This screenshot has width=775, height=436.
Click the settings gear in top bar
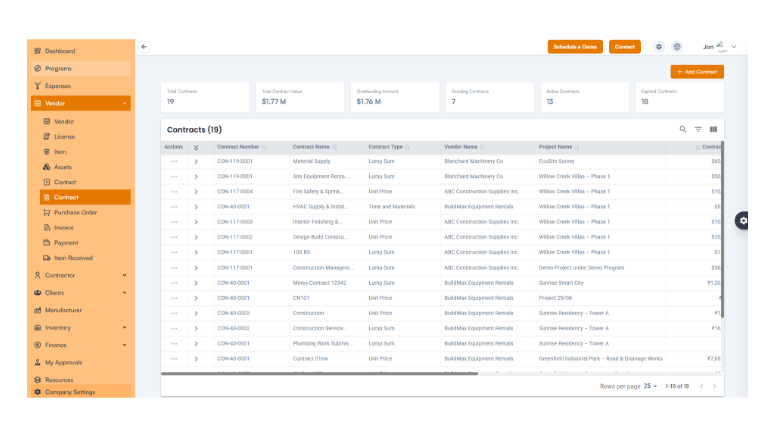(x=658, y=47)
